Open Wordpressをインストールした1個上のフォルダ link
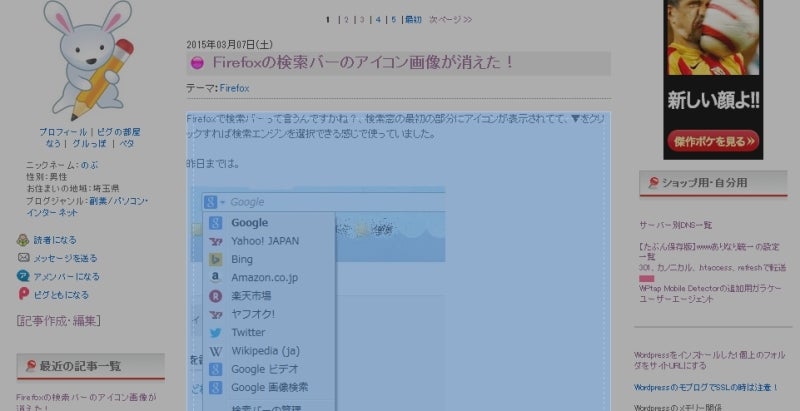This screenshot has height=411, width=800. [710, 360]
